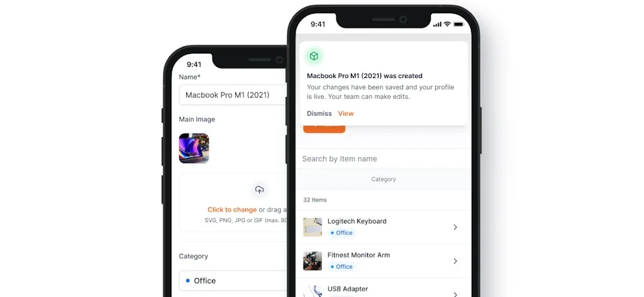Click the orange 'Click to change' link
This screenshot has height=297, width=644.
pos(232,210)
